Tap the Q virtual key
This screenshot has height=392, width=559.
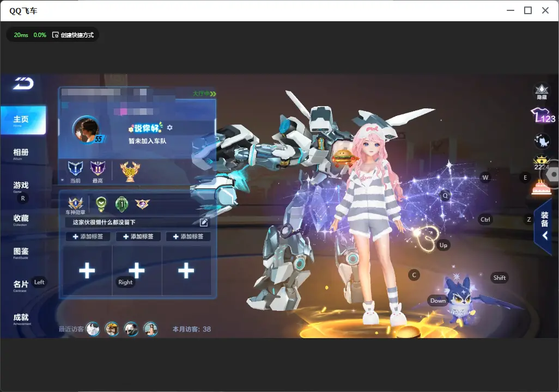tap(445, 195)
